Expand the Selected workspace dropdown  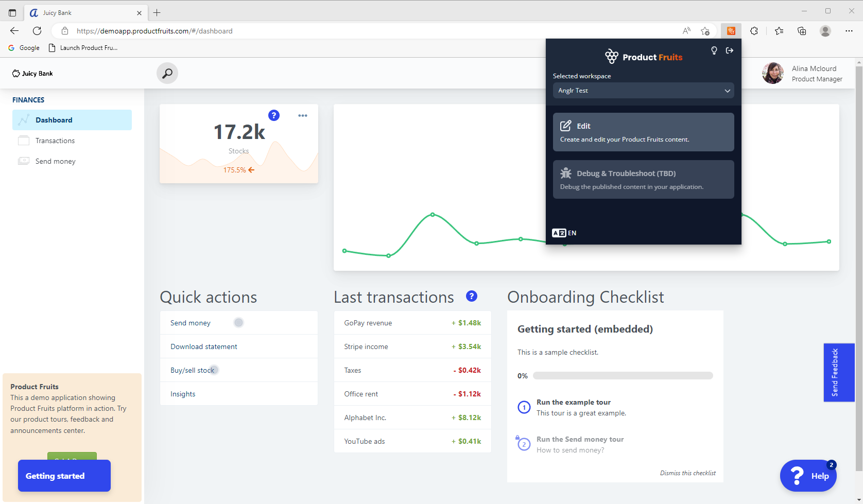pos(643,91)
